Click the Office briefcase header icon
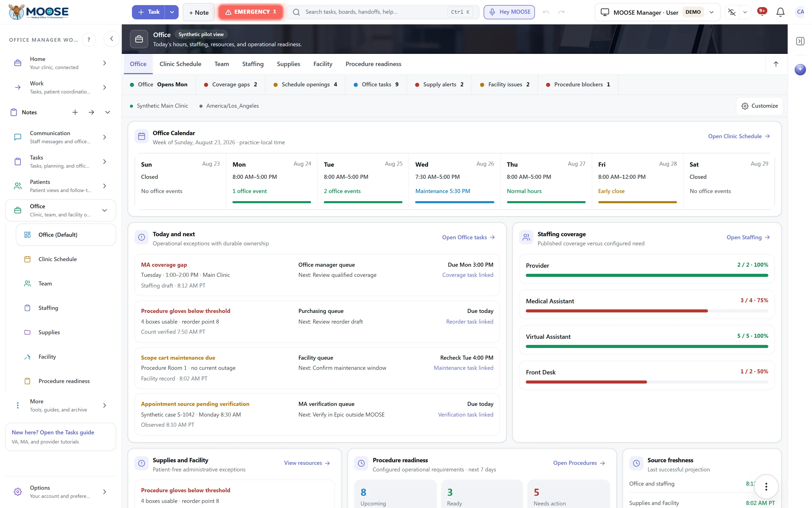The image size is (812, 508). pos(139,39)
